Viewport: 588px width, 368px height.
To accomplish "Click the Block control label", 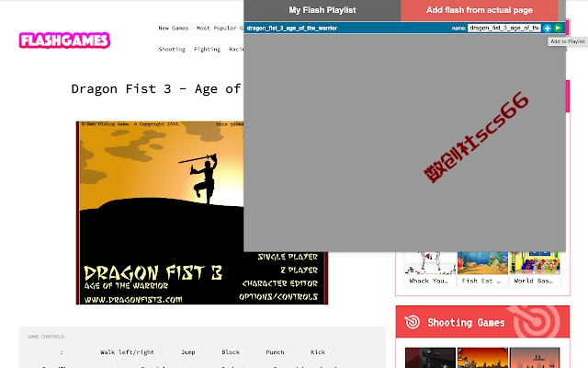I will coord(231,352).
